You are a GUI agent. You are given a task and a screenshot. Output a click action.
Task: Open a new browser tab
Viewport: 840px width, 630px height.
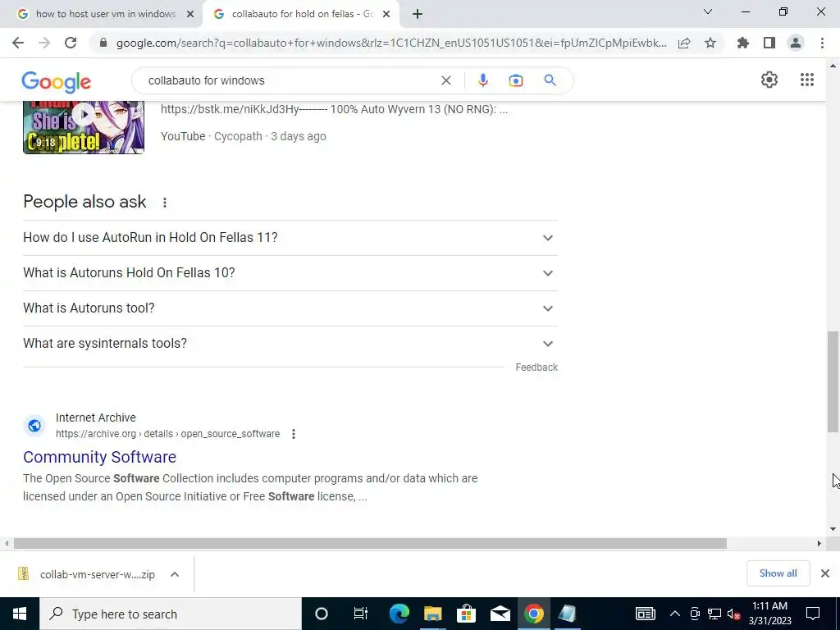tap(418, 14)
